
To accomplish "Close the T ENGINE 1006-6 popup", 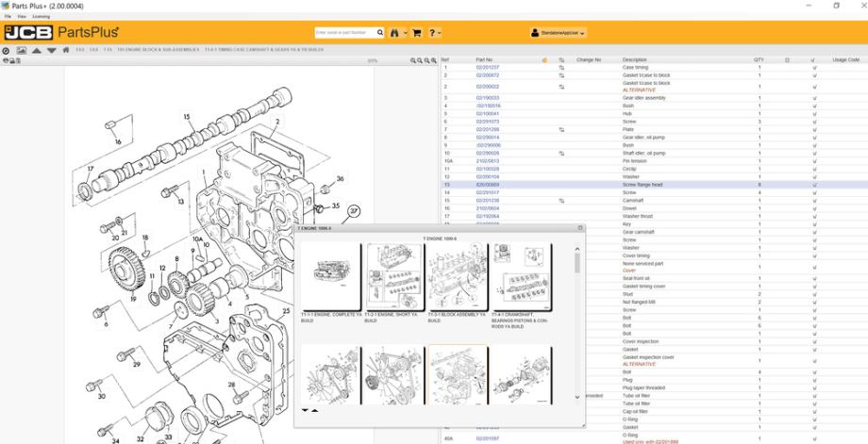I will pyautogui.click(x=580, y=228).
